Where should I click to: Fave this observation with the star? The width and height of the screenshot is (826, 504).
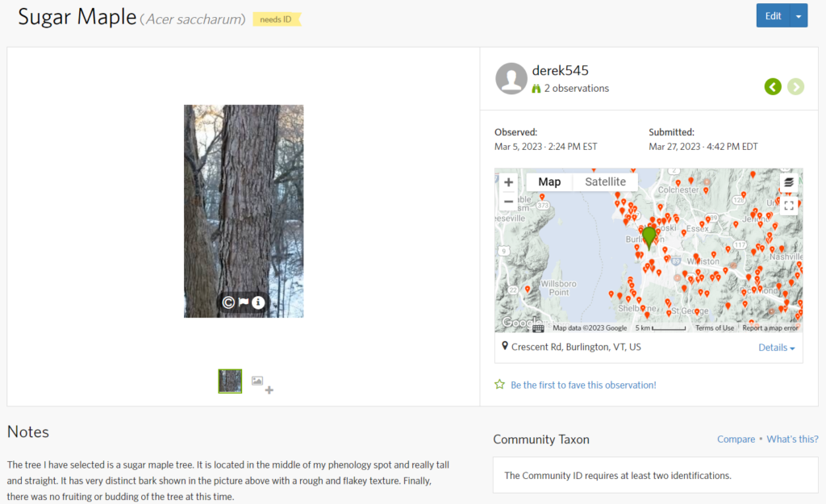(x=500, y=385)
